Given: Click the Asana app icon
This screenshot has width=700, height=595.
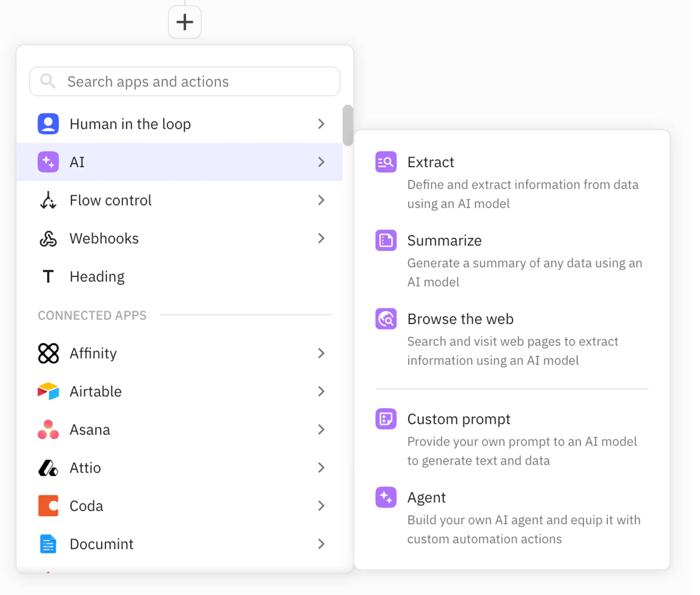Looking at the screenshot, I should (x=48, y=429).
